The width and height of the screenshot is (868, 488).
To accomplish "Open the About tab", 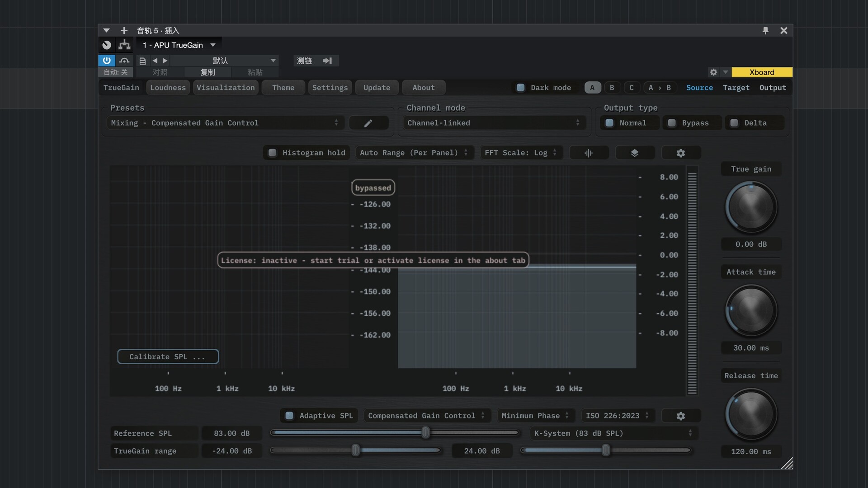I will point(423,88).
